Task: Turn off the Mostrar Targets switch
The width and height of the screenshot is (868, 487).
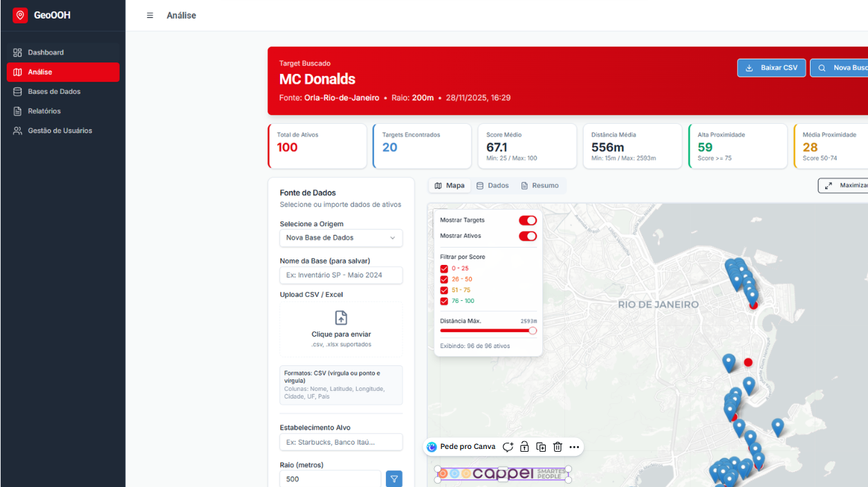Action: click(528, 220)
